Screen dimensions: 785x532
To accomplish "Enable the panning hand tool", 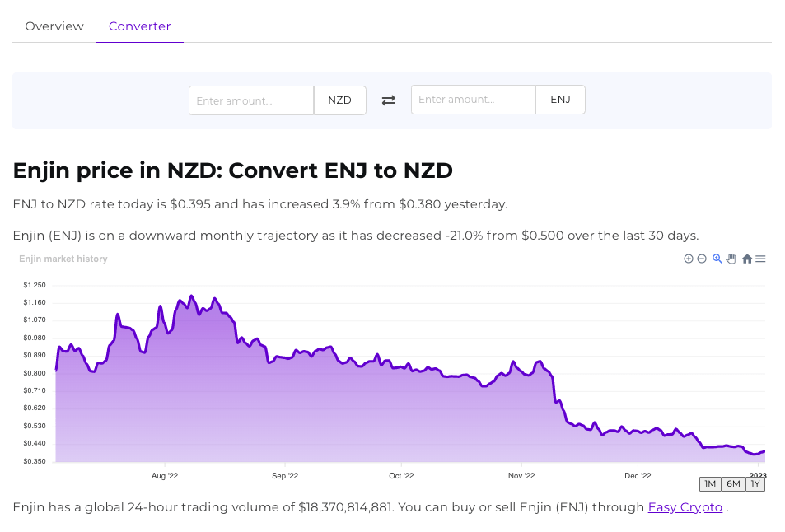I will pyautogui.click(x=731, y=259).
